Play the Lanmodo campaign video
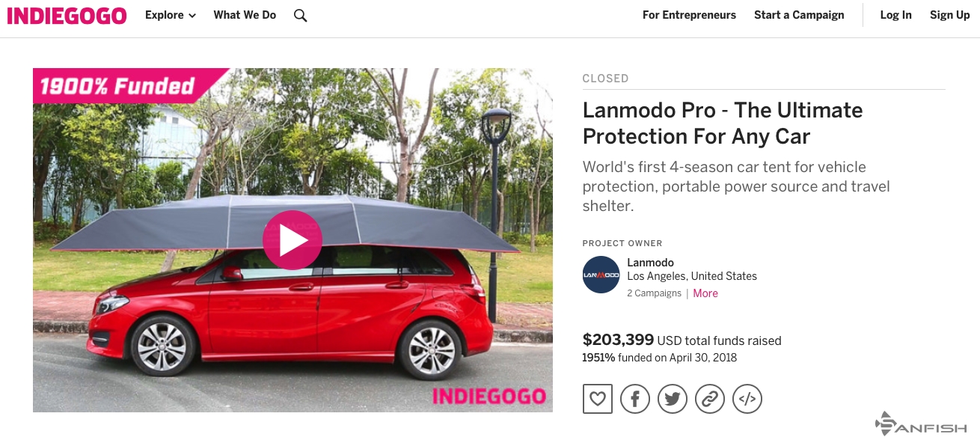This screenshot has width=980, height=443. coord(293,240)
